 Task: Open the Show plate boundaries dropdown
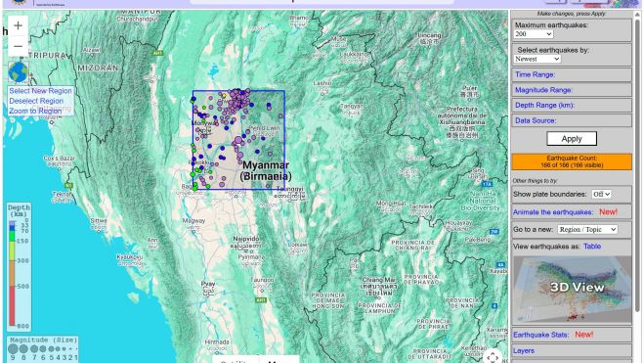click(x=601, y=194)
